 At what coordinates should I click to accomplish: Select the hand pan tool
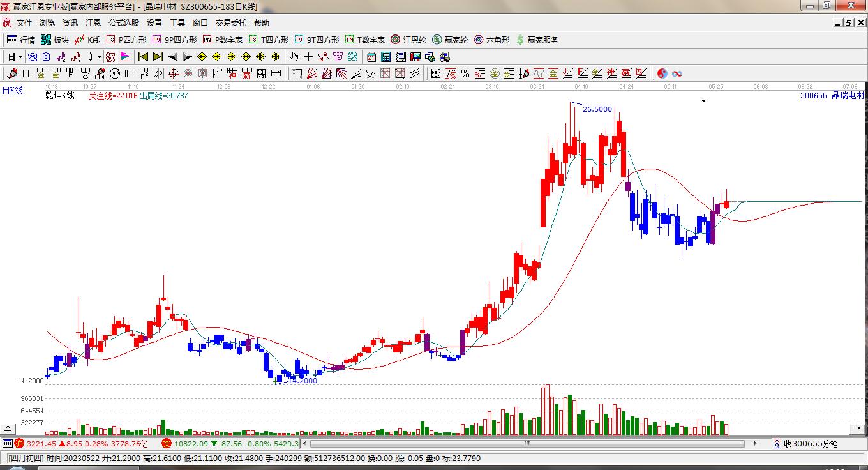click(294, 57)
